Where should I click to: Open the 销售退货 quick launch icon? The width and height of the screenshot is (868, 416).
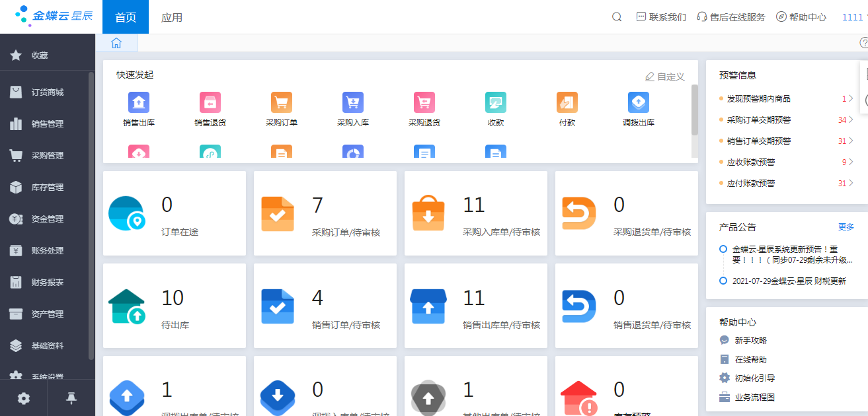pyautogui.click(x=210, y=103)
